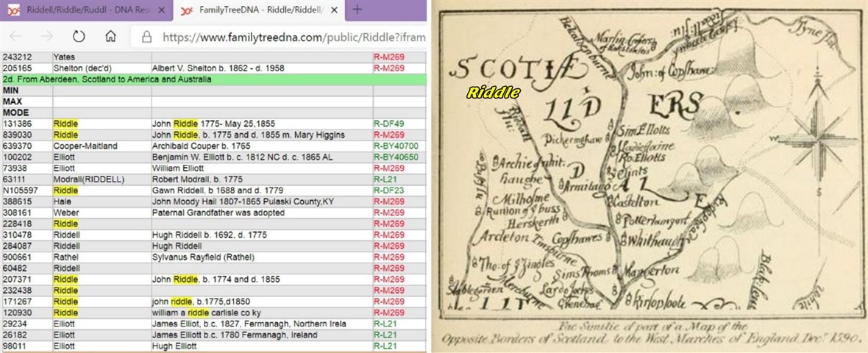Click the yellow Riddle label on map
Screen dimensions: 868x353
pos(493,93)
